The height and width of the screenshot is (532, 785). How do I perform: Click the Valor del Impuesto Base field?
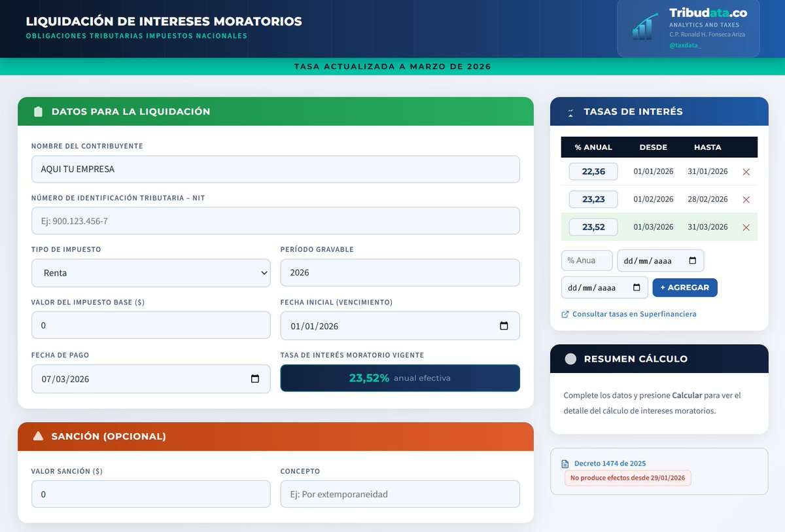point(151,325)
